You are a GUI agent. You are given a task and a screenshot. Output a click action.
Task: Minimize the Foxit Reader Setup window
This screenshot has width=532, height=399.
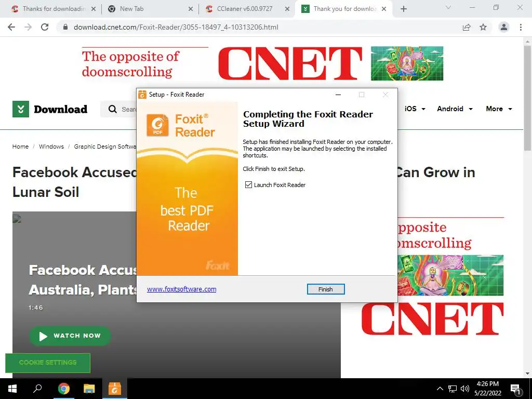tap(338, 95)
